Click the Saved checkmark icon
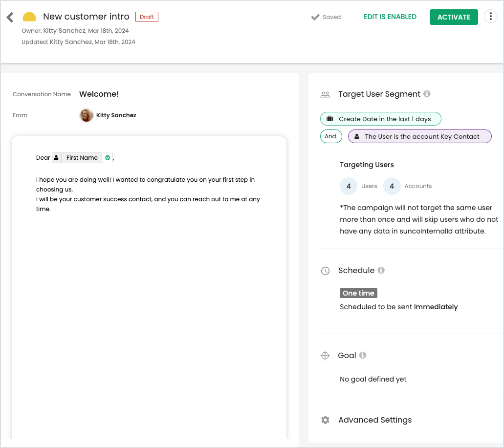 pyautogui.click(x=315, y=17)
